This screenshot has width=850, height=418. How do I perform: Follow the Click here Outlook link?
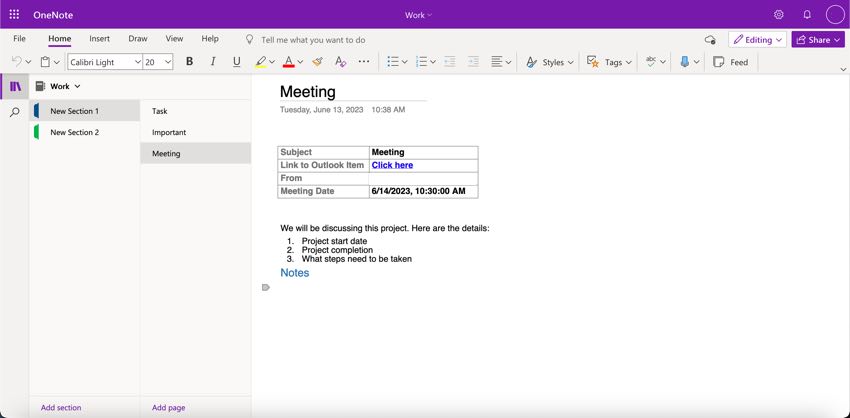(392, 165)
